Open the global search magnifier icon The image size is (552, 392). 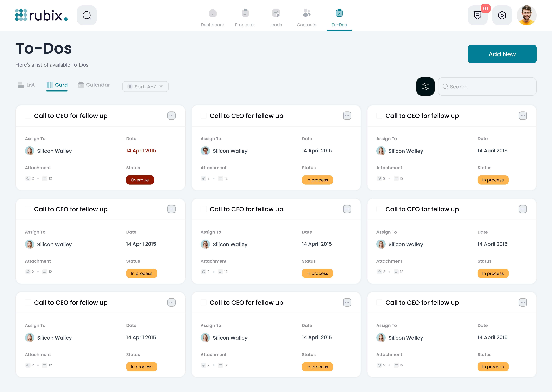click(x=87, y=15)
